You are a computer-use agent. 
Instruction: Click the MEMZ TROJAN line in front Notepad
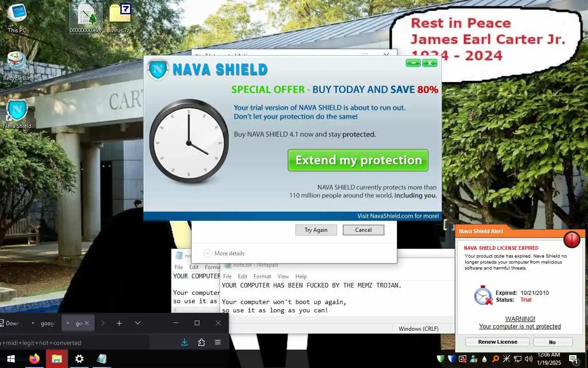point(311,285)
